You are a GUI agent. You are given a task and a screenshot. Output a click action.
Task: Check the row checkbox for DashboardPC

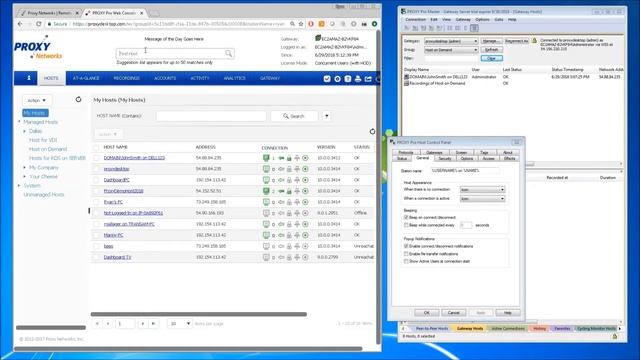[96, 180]
